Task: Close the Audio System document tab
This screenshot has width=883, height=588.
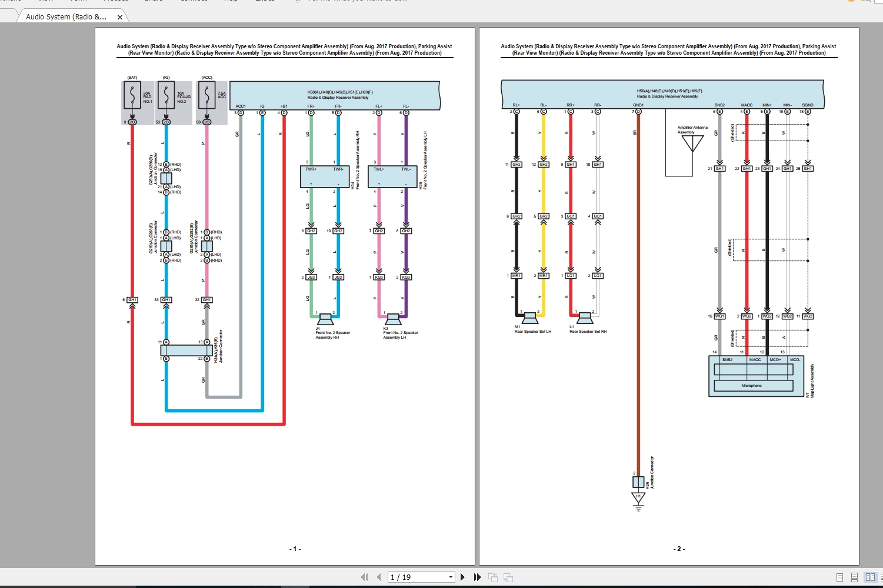Action: (x=120, y=17)
